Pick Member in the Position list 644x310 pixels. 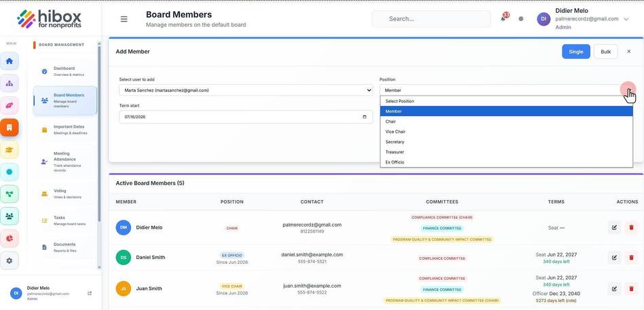pos(506,111)
